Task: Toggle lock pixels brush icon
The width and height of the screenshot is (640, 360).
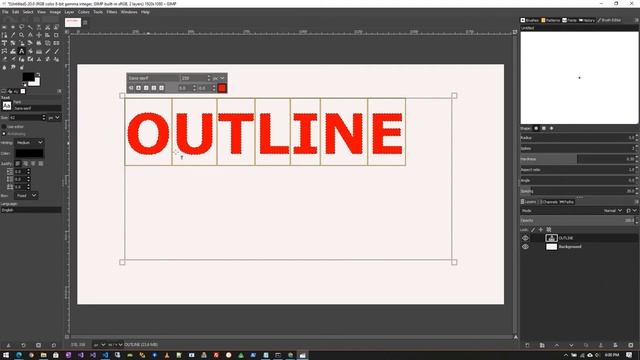Action: point(533,230)
